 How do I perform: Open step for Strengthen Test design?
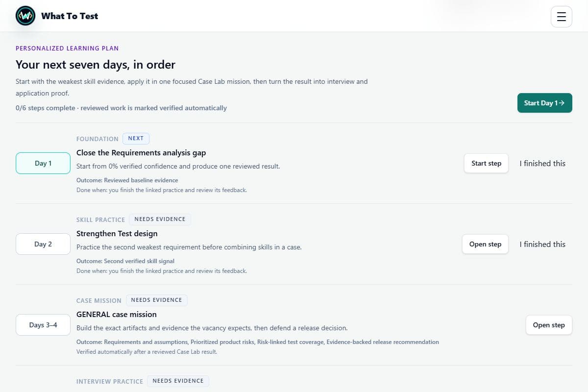pyautogui.click(x=485, y=244)
